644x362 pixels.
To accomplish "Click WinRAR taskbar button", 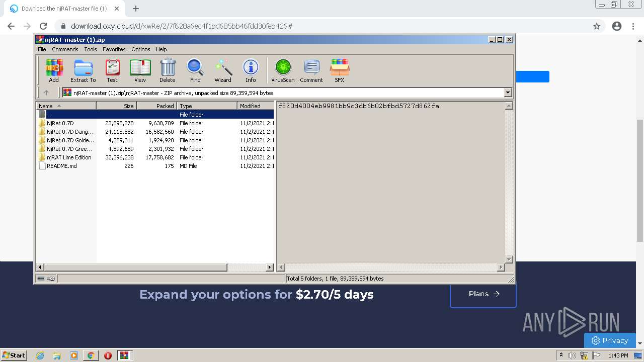I will click(x=124, y=355).
